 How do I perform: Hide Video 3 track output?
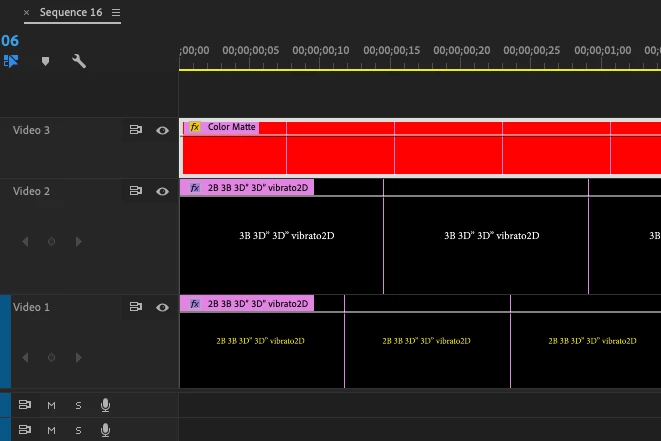tap(162, 130)
